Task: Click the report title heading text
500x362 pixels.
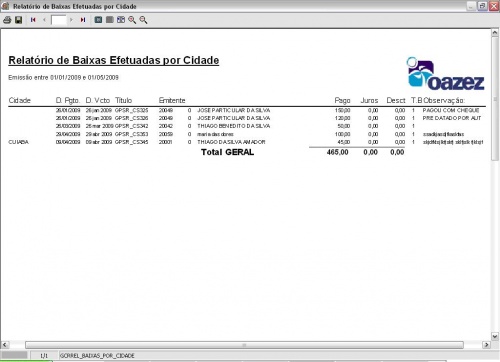Action: (x=114, y=60)
